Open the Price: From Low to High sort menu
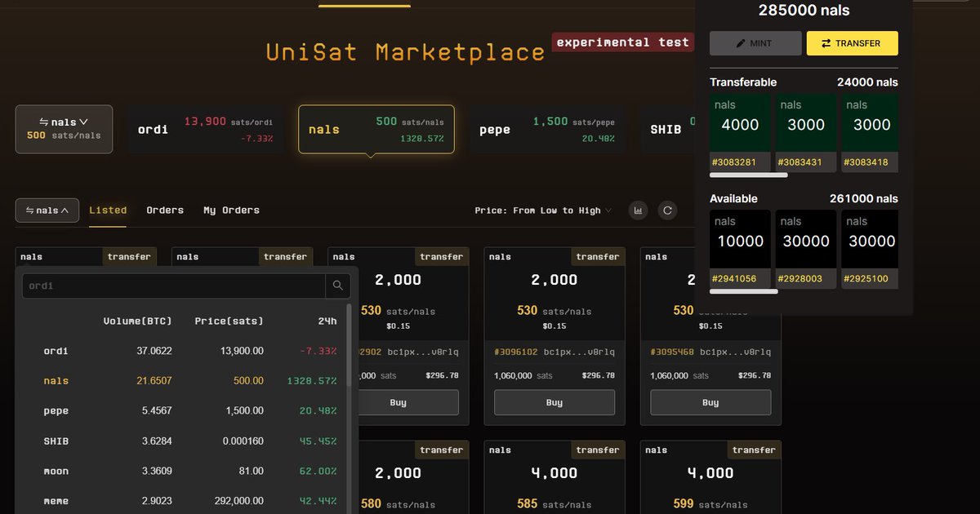980x514 pixels. tap(543, 210)
